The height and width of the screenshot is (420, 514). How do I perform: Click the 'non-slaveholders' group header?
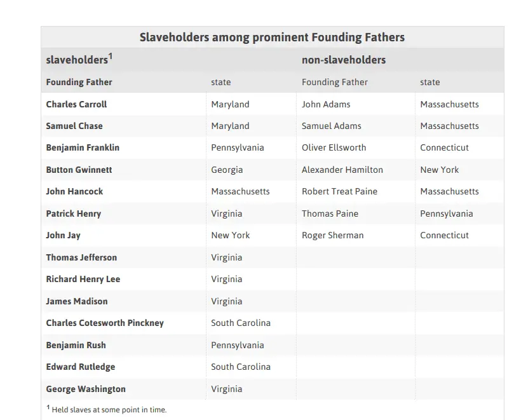344,60
